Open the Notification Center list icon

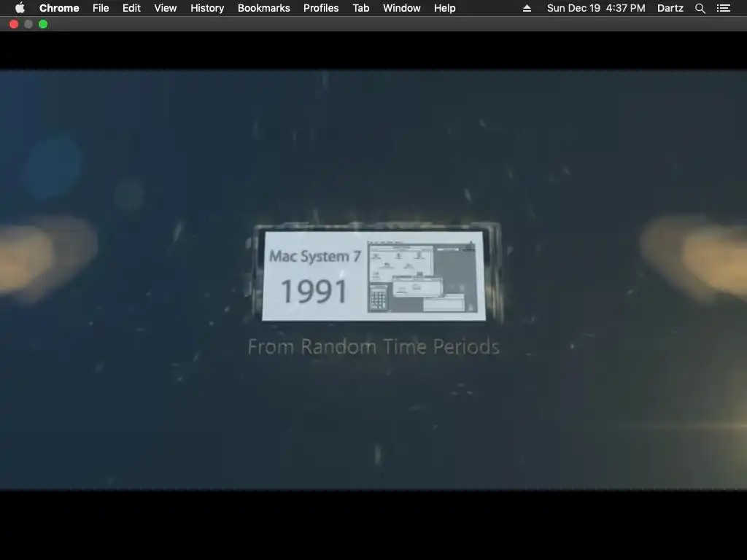tap(724, 8)
